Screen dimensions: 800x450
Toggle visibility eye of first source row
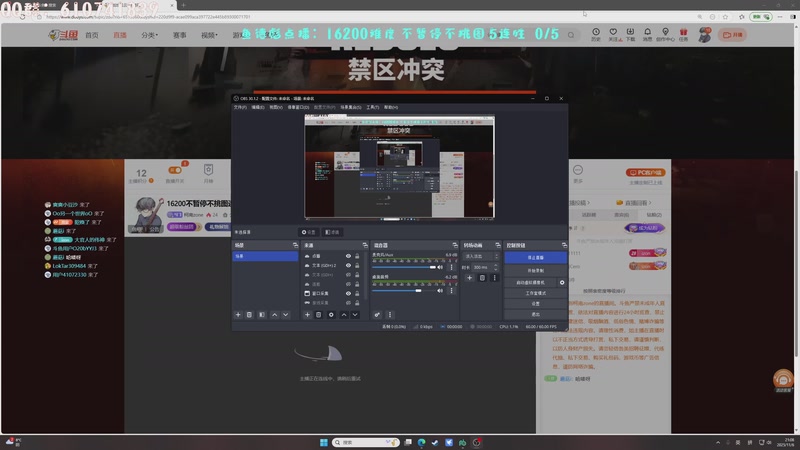click(x=348, y=256)
